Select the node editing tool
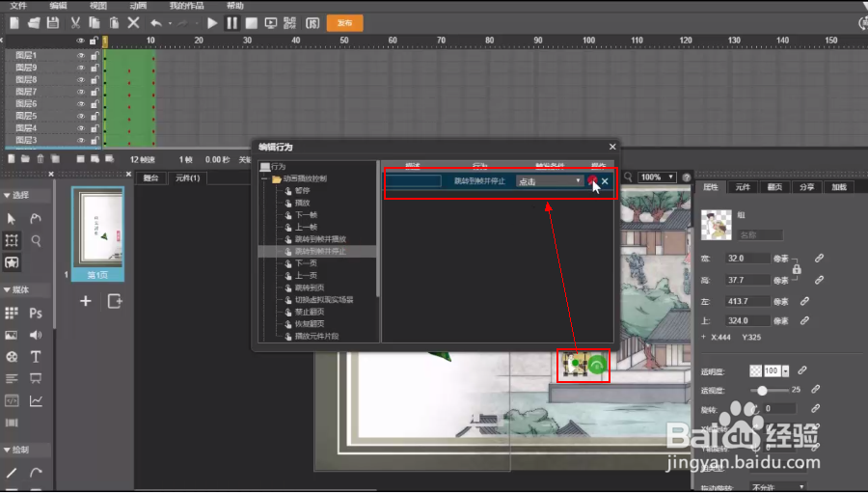Image resolution: width=868 pixels, height=493 pixels. coord(36,218)
